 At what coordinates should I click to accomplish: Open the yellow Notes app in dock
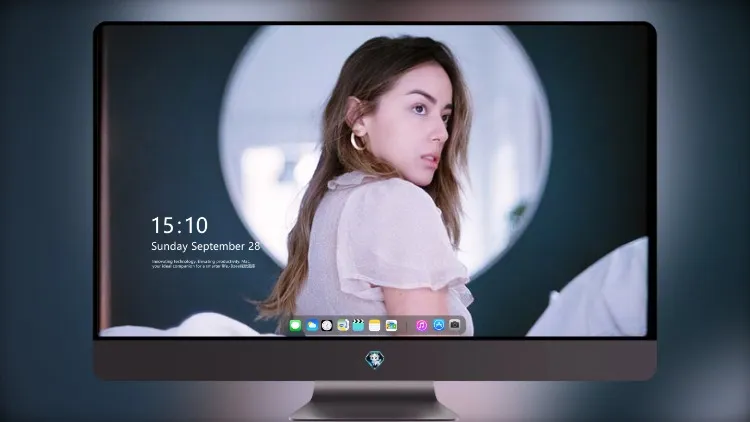coord(375,325)
